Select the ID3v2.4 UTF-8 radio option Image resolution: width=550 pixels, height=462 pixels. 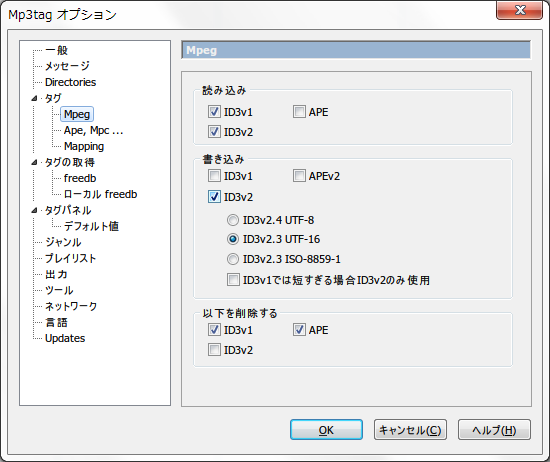pyautogui.click(x=233, y=220)
